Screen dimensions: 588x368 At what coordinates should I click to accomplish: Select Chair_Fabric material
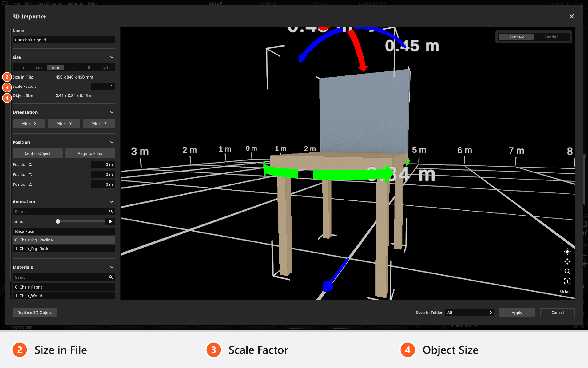tap(64, 287)
